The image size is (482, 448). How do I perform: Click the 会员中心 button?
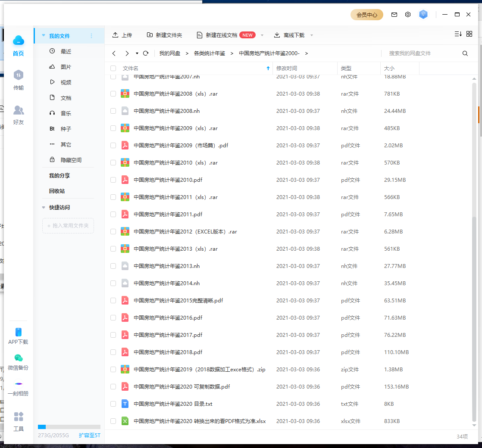click(366, 15)
